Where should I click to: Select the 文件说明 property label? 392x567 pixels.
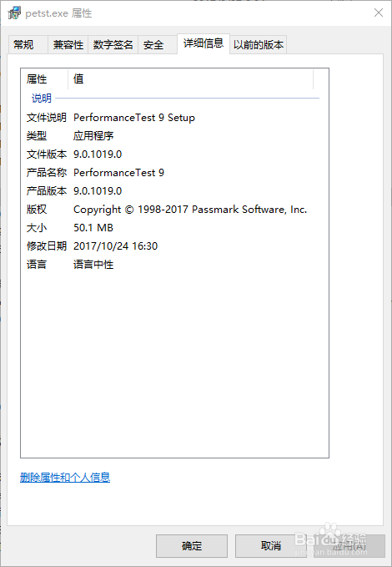[x=47, y=118]
